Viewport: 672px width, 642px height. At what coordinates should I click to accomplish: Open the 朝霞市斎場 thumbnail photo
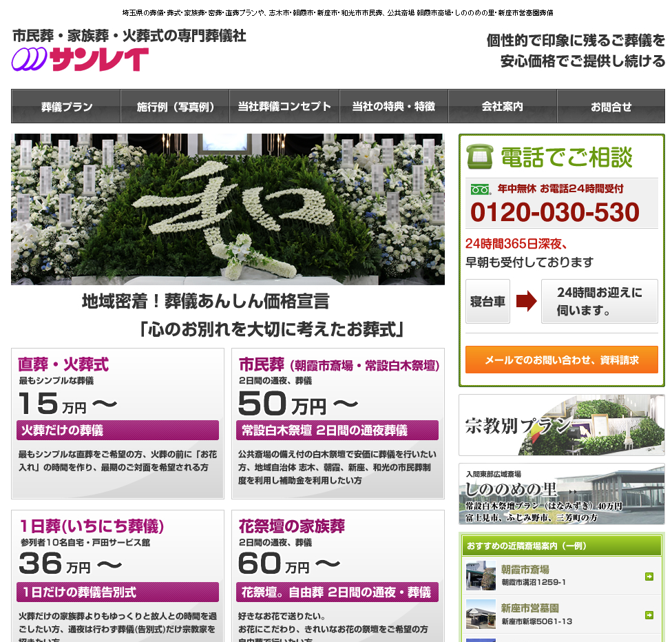click(480, 576)
